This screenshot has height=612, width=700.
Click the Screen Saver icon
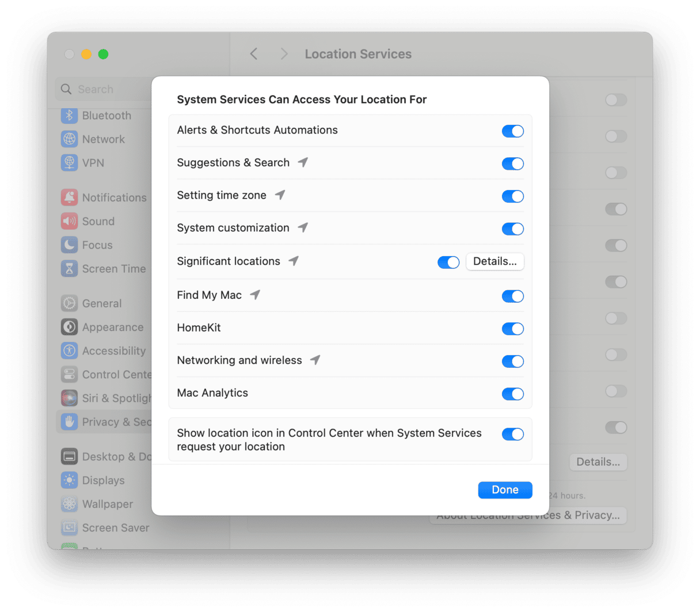(70, 527)
